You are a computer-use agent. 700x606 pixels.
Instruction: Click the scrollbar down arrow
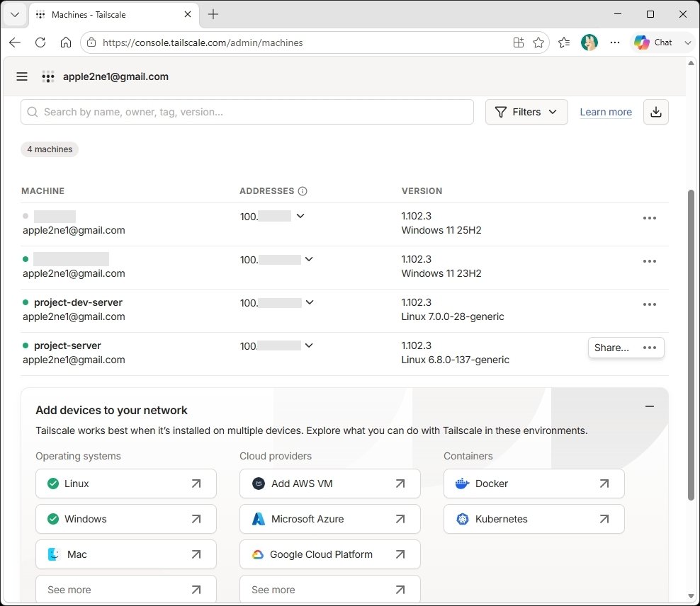[691, 596]
